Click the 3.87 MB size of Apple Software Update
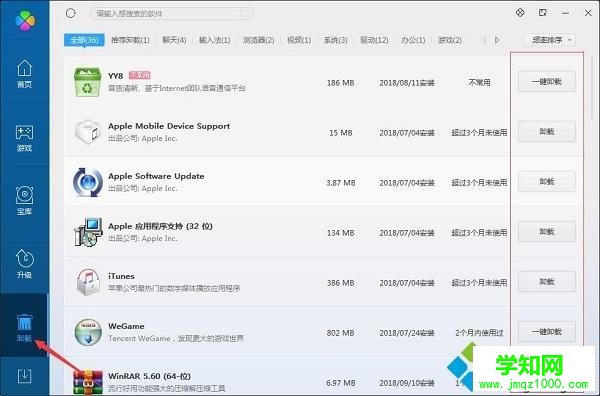 341,183
